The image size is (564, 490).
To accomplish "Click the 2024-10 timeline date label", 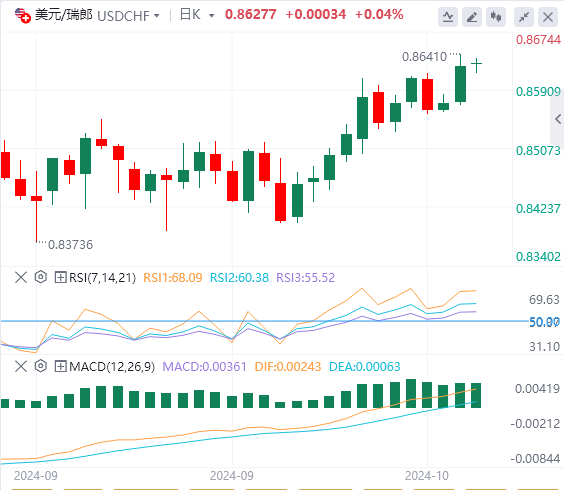I will coord(427,476).
